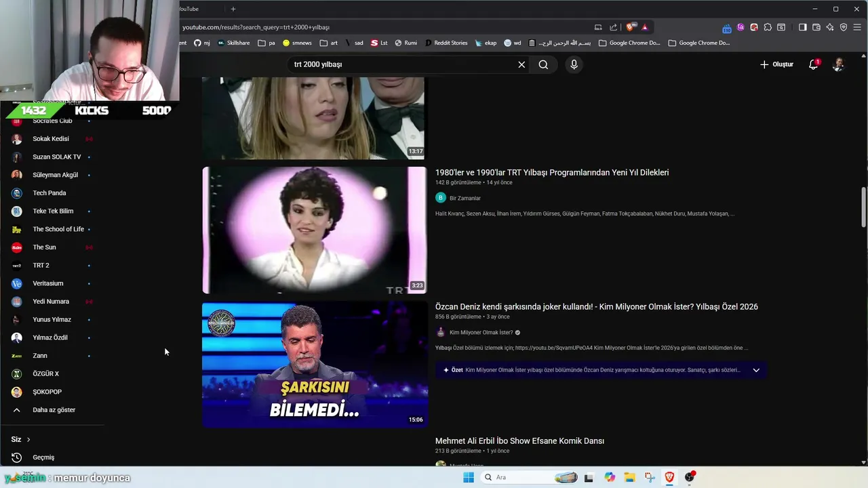Click the Brave VPN shield icon
868x488 pixels.
844,27
